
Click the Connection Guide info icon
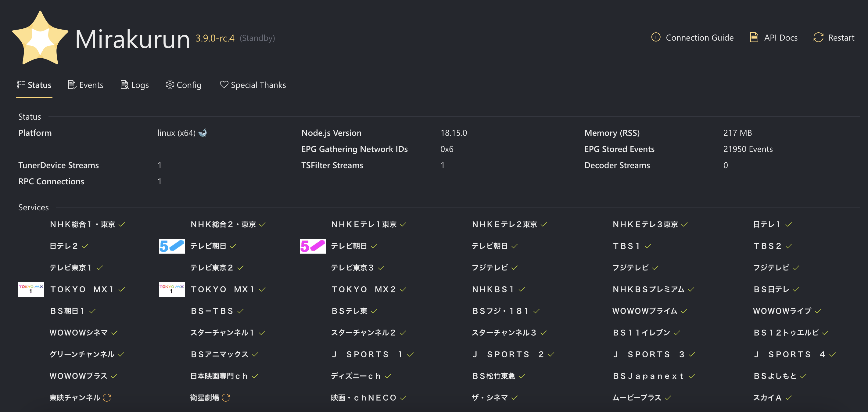pos(655,37)
